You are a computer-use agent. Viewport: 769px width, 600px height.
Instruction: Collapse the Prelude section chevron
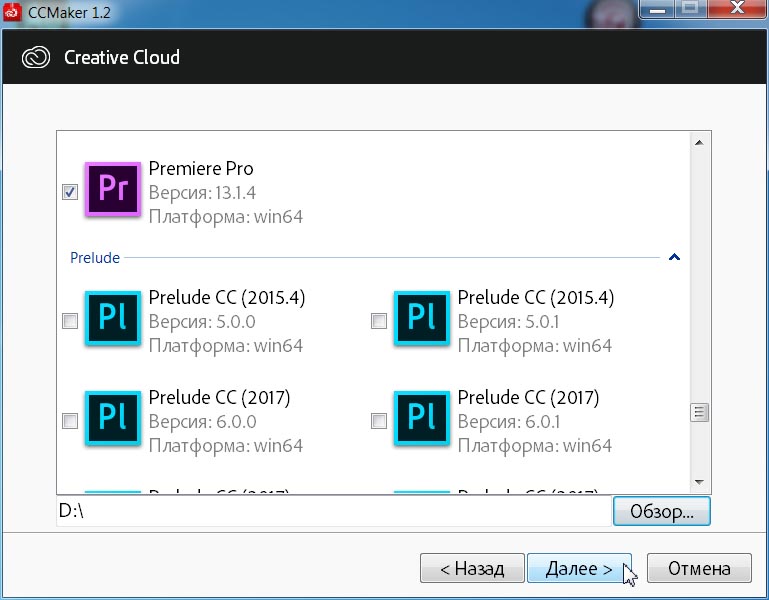point(674,257)
